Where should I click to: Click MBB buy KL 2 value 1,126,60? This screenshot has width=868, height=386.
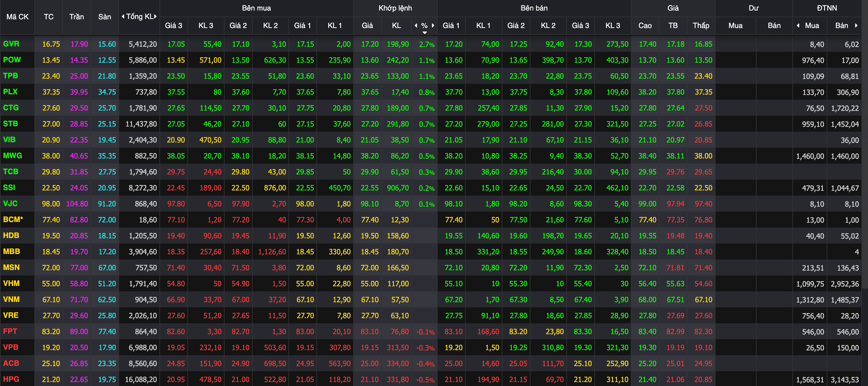click(272, 252)
